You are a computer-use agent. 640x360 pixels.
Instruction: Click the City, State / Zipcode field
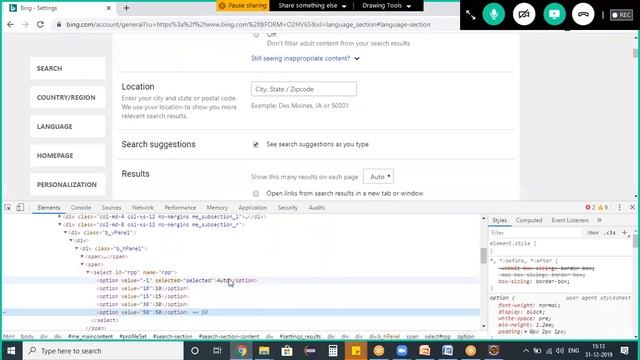(304, 89)
